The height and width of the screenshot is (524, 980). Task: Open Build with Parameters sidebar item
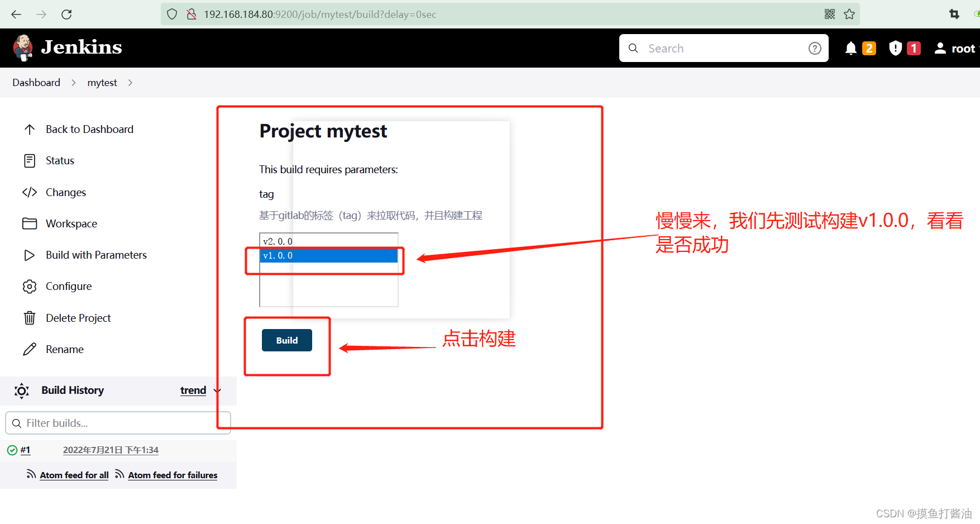point(96,255)
